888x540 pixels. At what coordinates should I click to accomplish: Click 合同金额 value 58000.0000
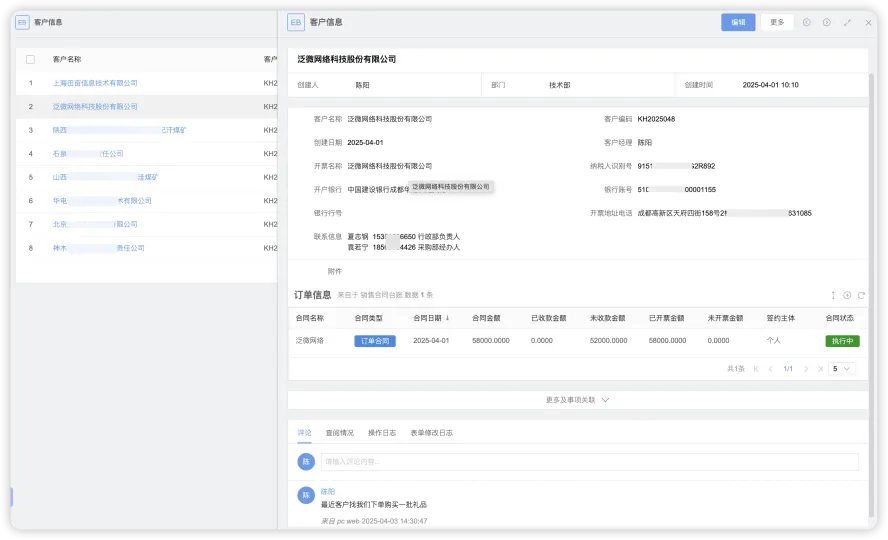tap(490, 341)
